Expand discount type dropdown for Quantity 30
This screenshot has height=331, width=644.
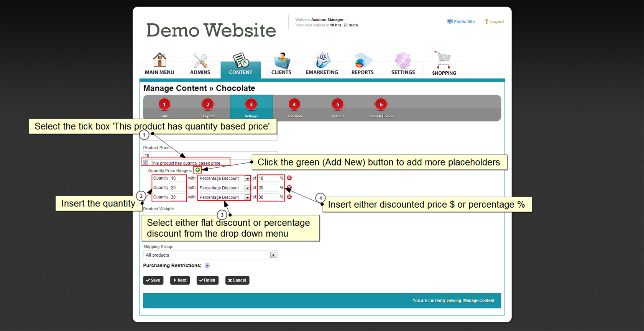pos(247,197)
